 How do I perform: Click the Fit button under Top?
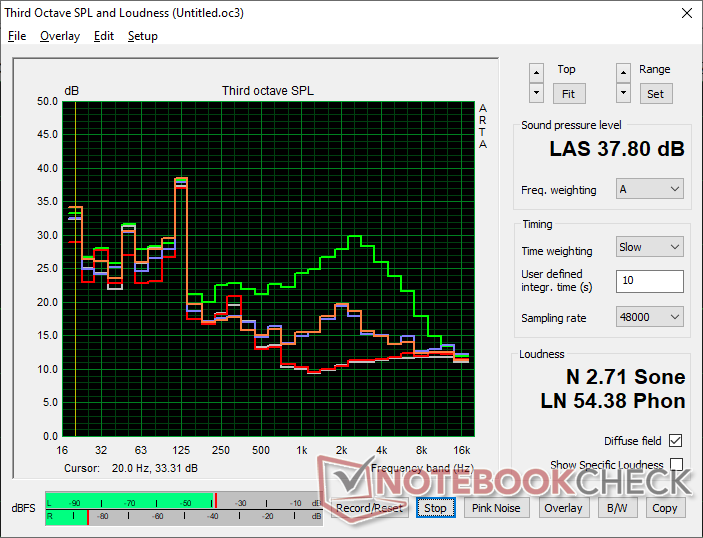[x=567, y=93]
